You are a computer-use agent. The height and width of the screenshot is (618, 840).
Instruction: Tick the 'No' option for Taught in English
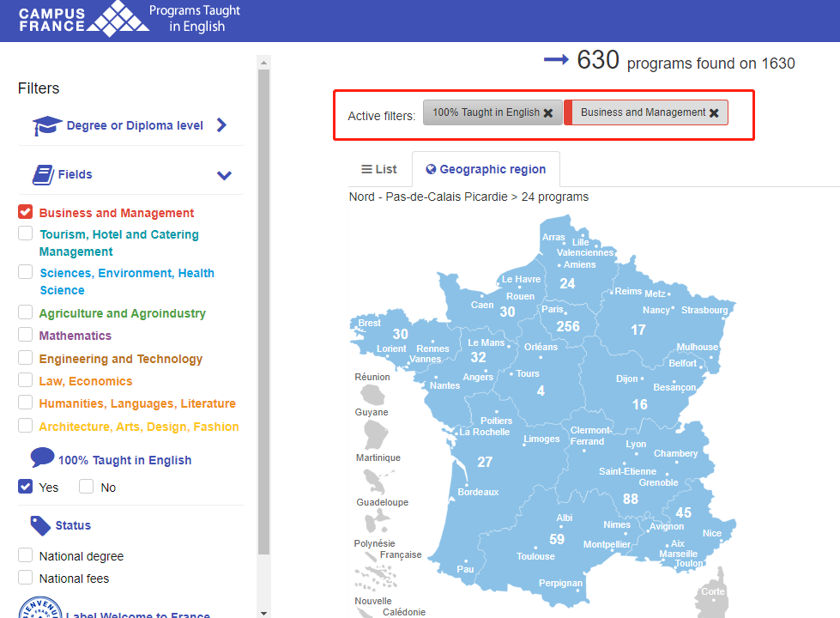[87, 487]
